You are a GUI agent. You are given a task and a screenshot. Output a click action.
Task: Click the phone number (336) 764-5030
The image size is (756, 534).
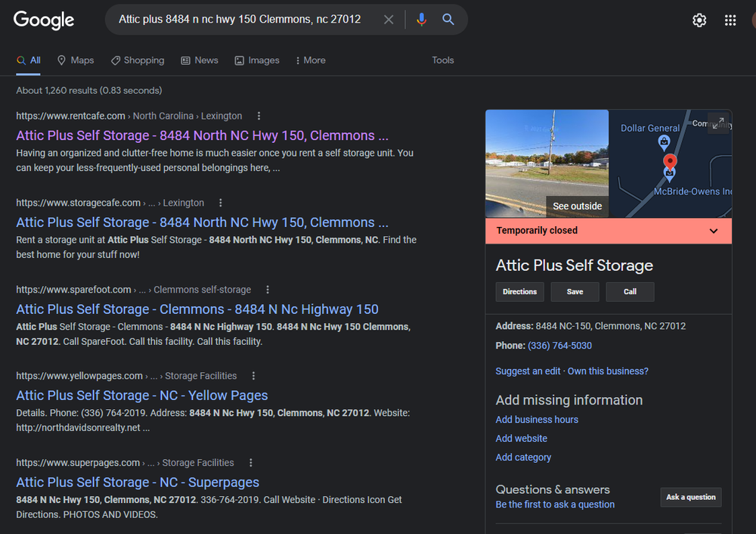coord(559,346)
